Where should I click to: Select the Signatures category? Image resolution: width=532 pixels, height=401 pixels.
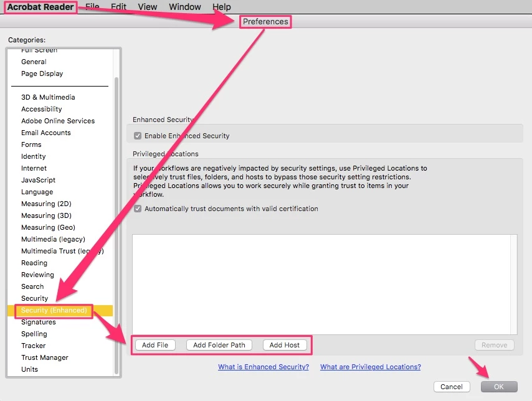tap(39, 323)
